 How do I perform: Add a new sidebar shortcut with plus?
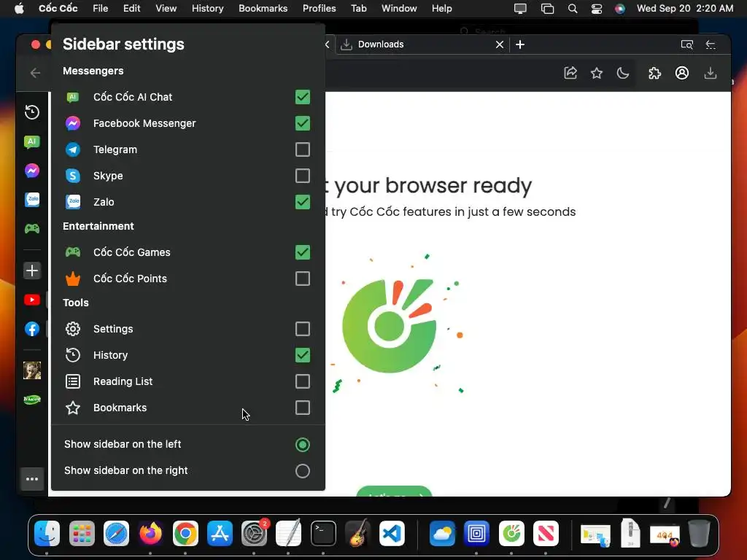pyautogui.click(x=32, y=271)
